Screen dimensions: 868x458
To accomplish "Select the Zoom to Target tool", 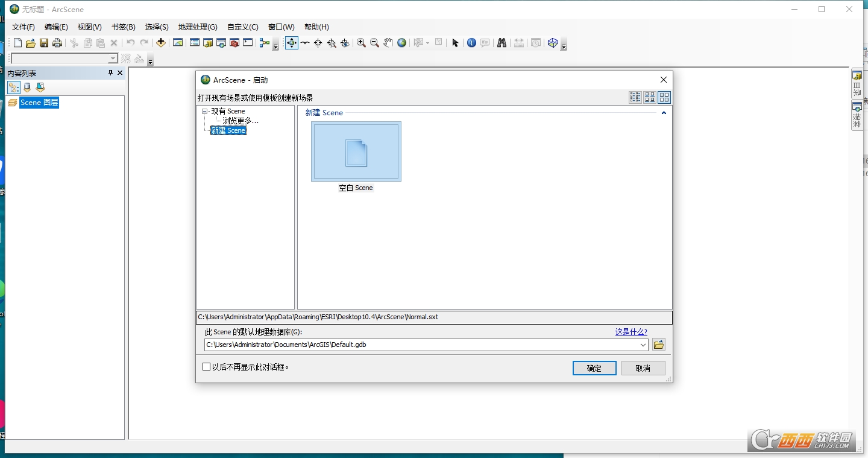I will point(332,43).
